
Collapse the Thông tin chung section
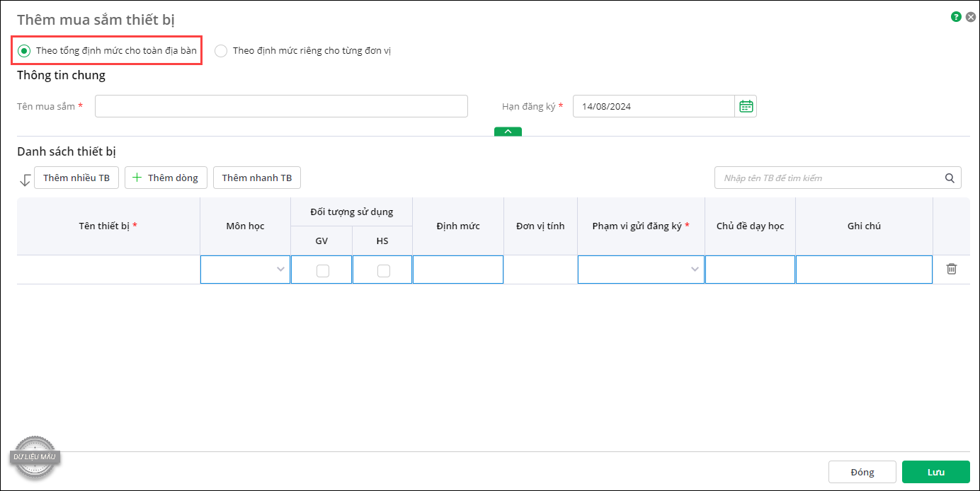tap(508, 132)
